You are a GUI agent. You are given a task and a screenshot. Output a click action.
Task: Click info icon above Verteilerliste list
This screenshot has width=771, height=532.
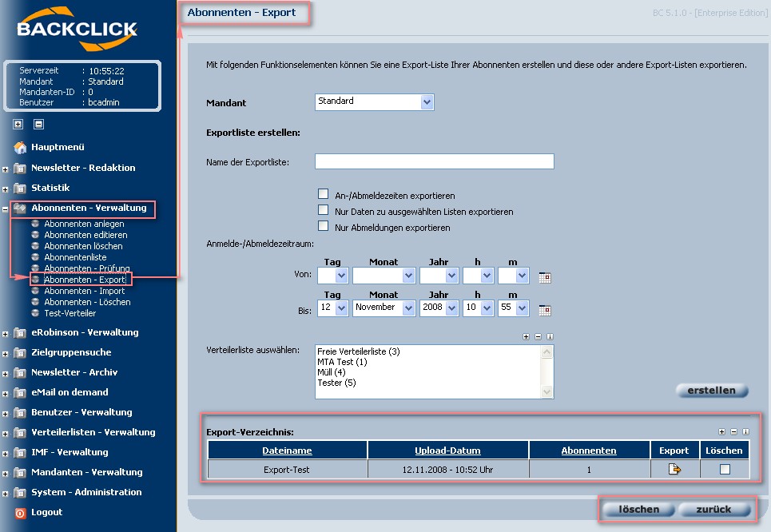click(x=550, y=337)
